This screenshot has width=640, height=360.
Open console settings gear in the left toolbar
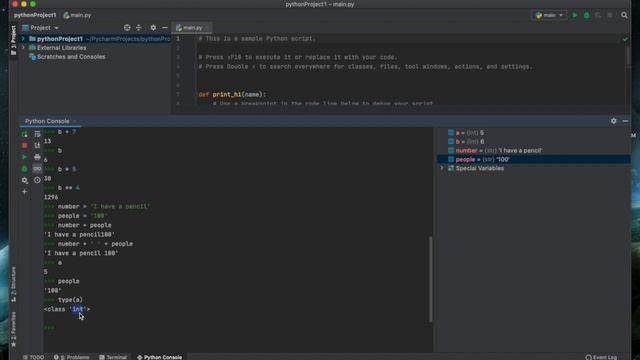tap(24, 180)
